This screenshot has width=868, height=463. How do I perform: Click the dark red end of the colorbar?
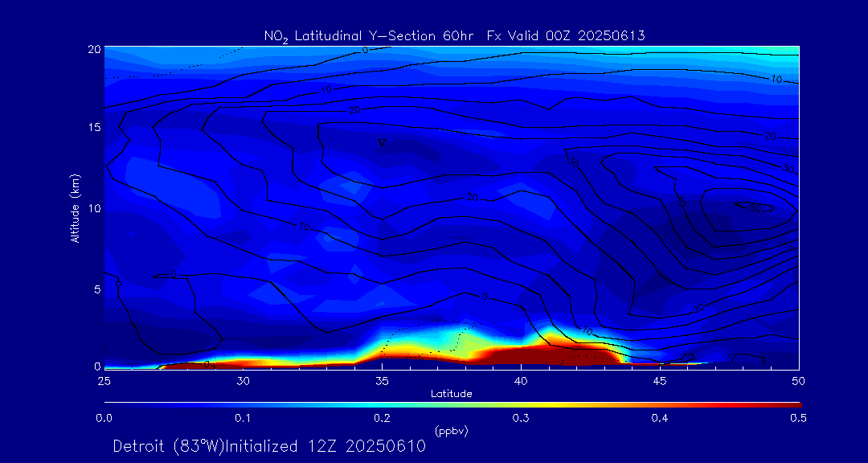[x=789, y=405]
